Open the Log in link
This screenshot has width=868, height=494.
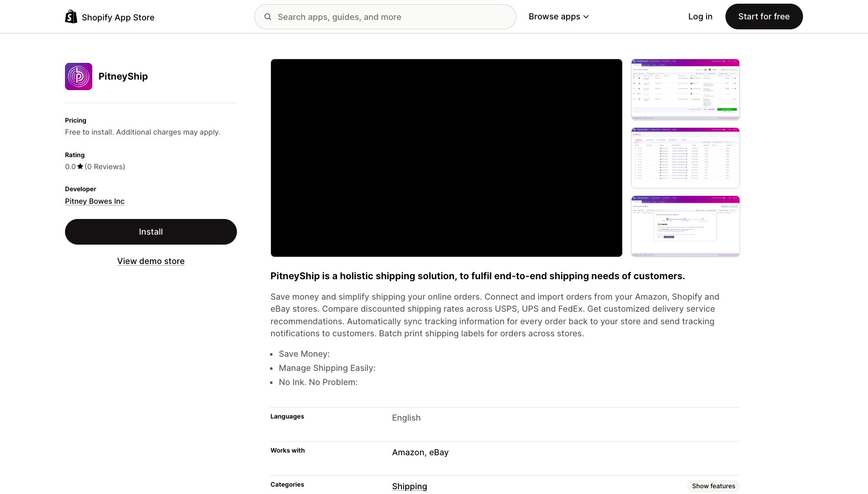coord(700,17)
